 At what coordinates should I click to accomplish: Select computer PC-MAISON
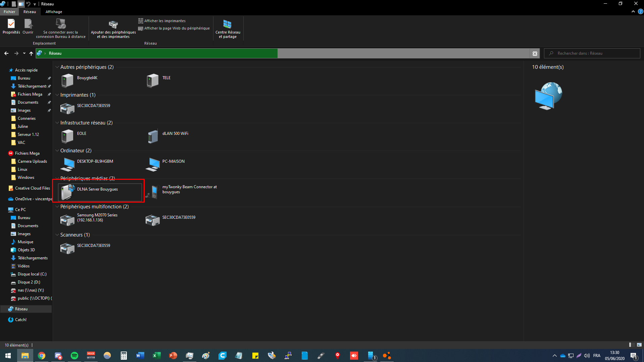185,164
